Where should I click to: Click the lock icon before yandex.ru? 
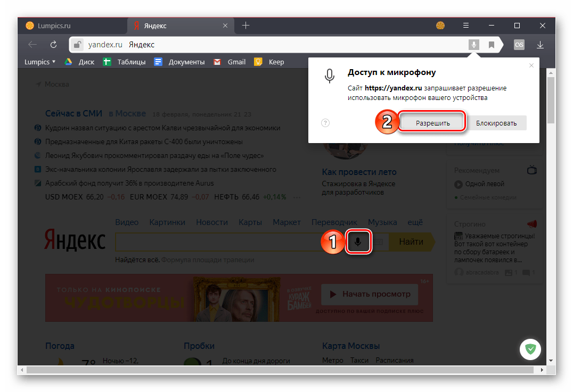pos(77,45)
